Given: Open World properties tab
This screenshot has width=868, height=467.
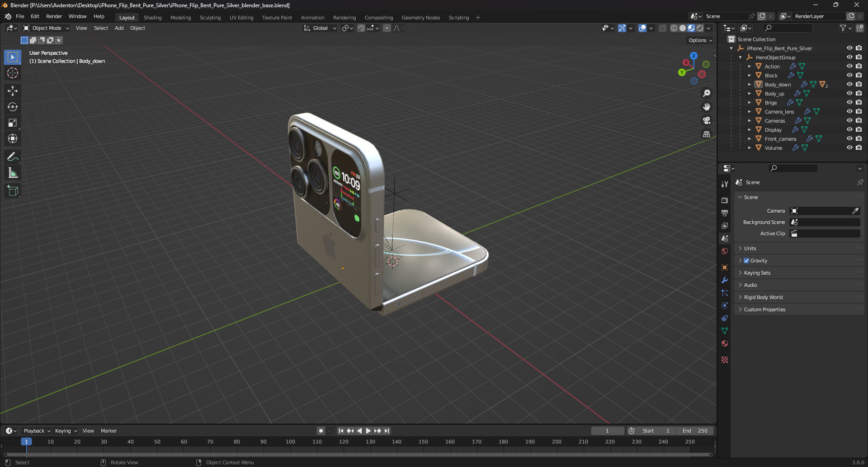Looking at the screenshot, I should point(725,251).
